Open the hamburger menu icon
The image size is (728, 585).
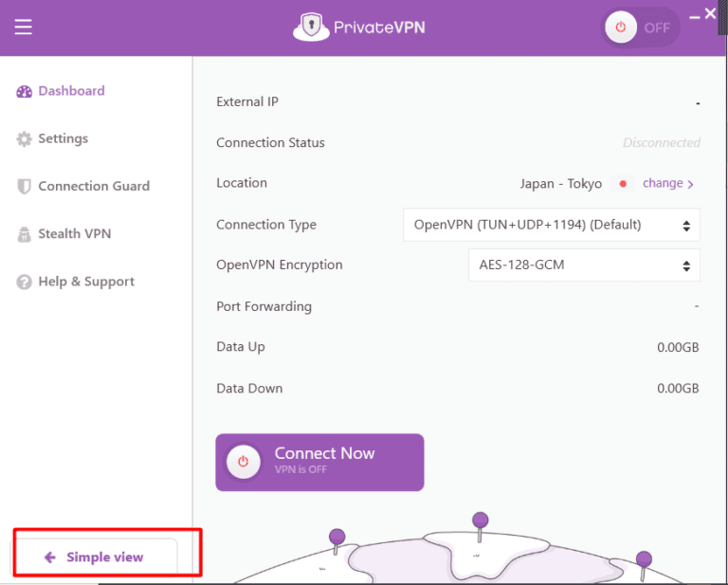(23, 27)
